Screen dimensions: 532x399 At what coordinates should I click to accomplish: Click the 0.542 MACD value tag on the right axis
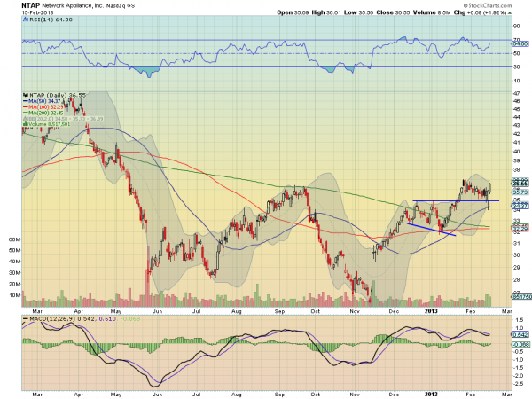click(520, 334)
